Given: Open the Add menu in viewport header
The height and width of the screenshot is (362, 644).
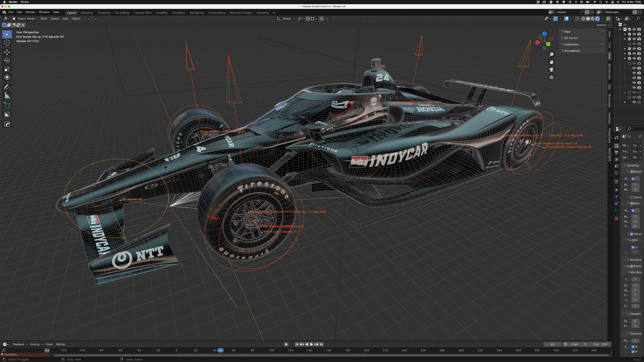Looking at the screenshot, I should pyautogui.click(x=65, y=19).
